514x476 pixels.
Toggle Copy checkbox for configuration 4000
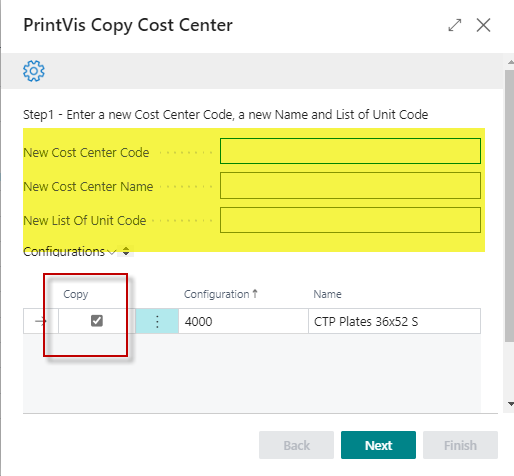tap(97, 321)
